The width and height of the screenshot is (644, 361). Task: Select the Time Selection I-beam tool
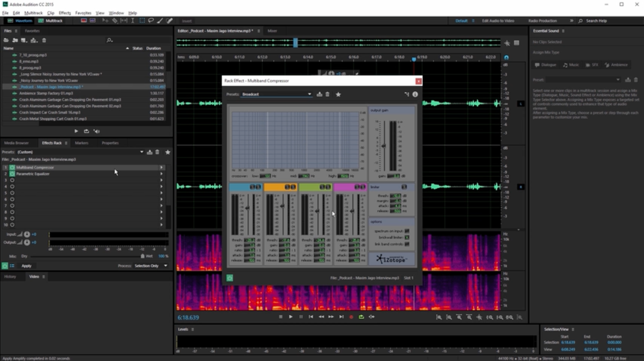pos(132,21)
